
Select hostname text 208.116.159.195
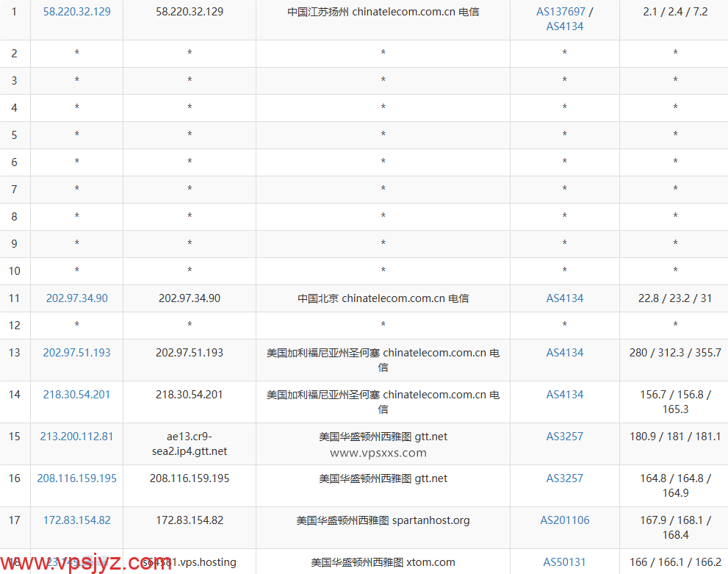[x=190, y=478]
